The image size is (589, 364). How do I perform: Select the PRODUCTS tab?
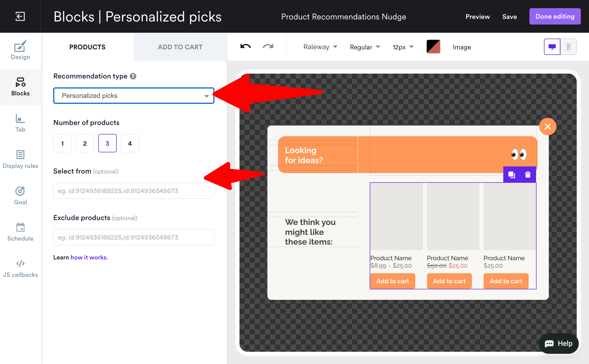[x=87, y=47]
